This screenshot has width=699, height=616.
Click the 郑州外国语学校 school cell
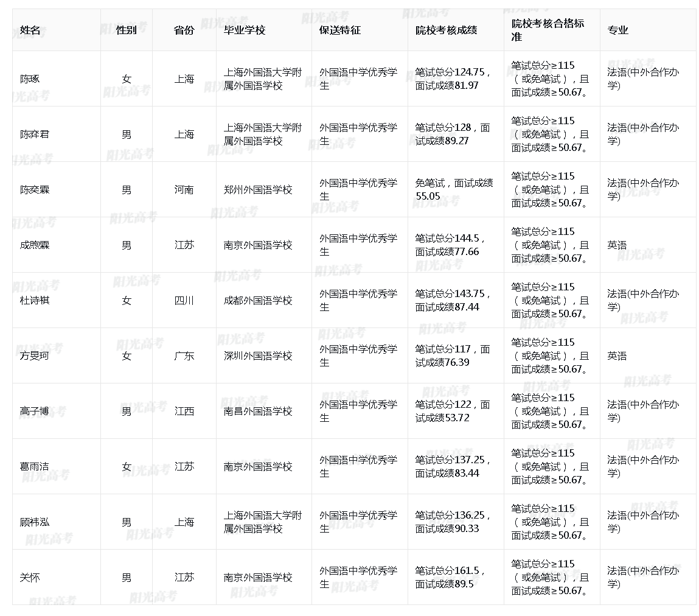pos(261,189)
